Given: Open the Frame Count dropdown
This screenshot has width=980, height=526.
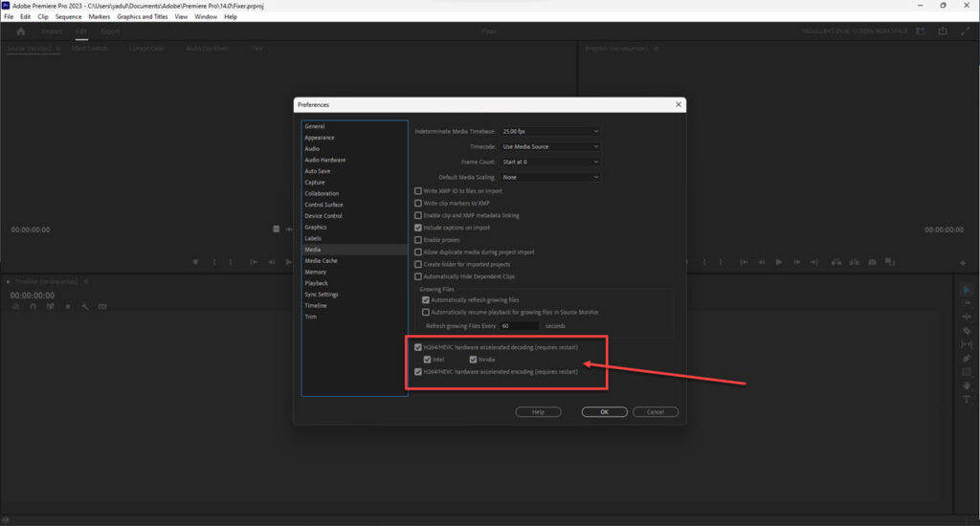Looking at the screenshot, I should (550, 162).
